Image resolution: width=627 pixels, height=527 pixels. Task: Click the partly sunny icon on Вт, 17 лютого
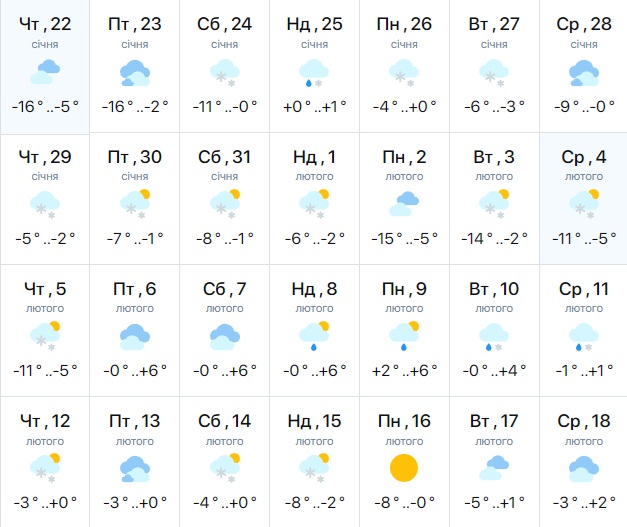(x=494, y=467)
